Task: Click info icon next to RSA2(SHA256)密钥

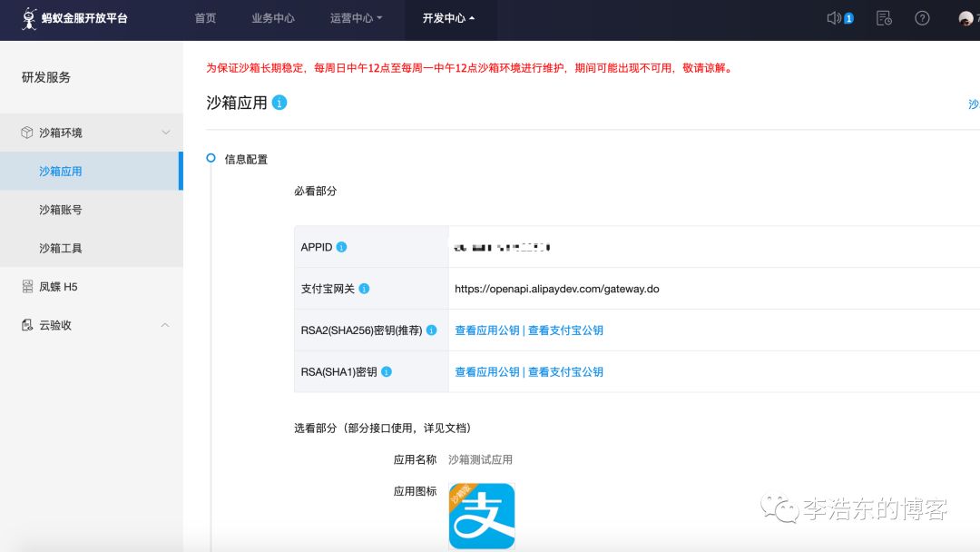Action: 431,330
